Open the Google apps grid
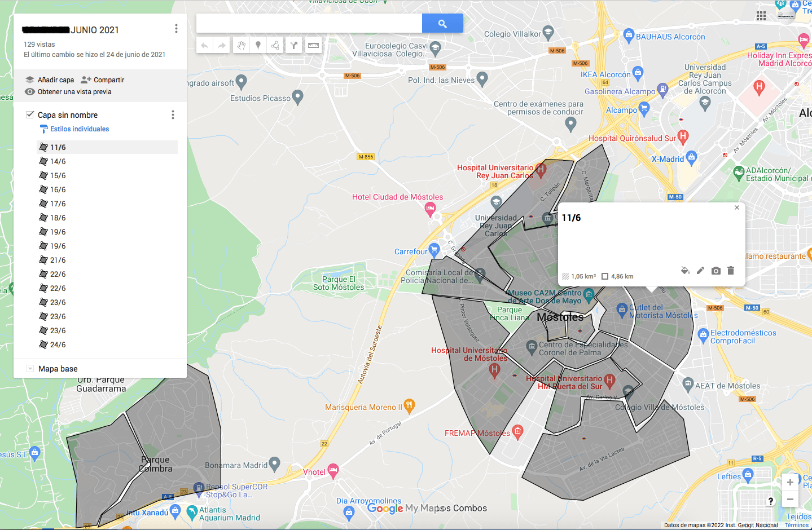This screenshot has height=530, width=812. 761,16
